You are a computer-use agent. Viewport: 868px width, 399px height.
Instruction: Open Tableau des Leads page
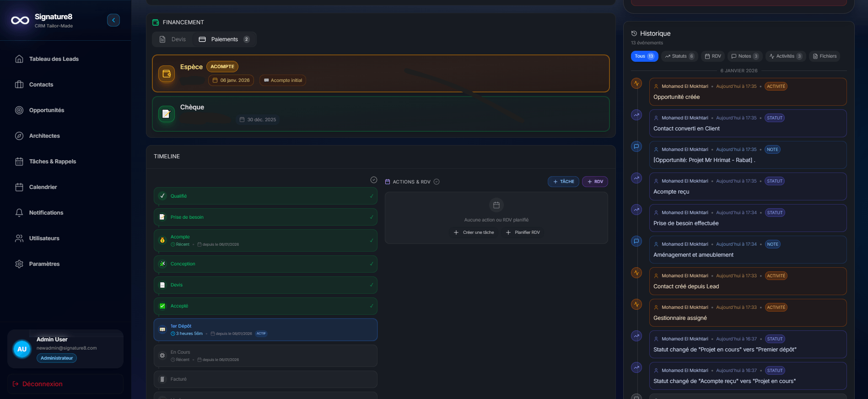click(54, 59)
